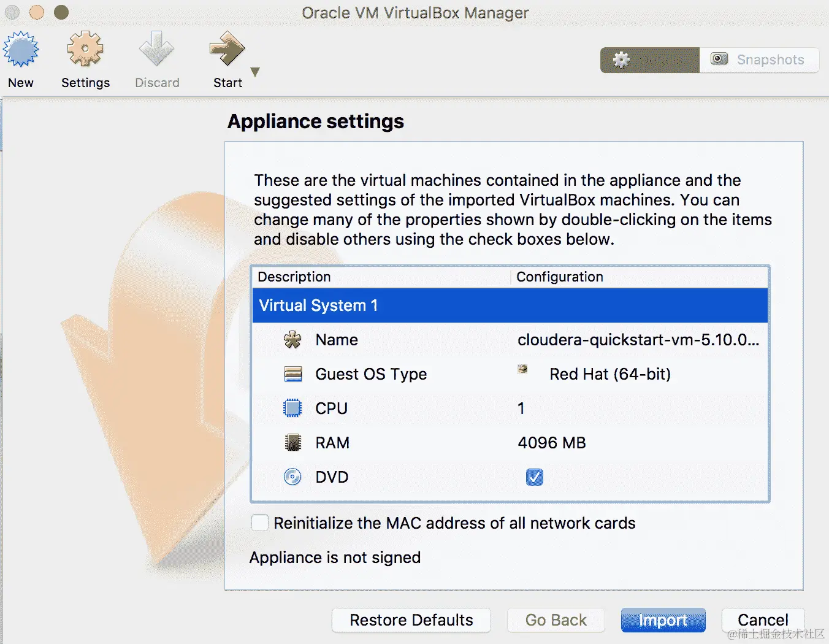The width and height of the screenshot is (829, 644).
Task: Click the Restore Defaults button
Action: (411, 620)
